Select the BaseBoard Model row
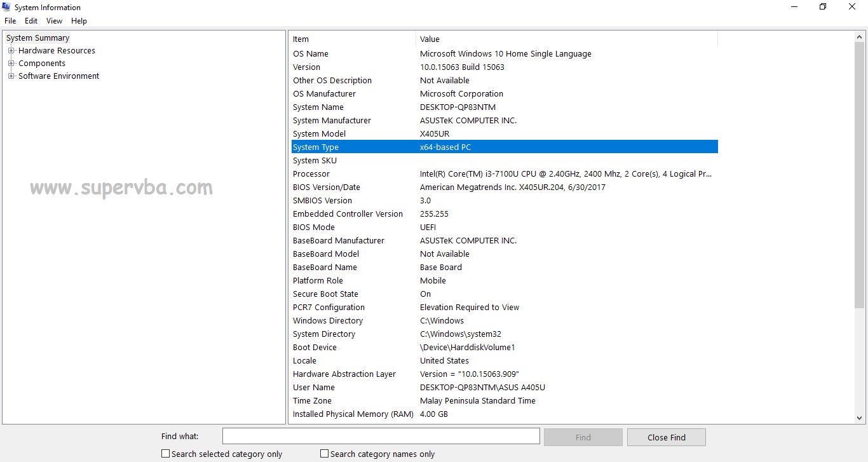The width and height of the screenshot is (868, 462). [x=505, y=254]
